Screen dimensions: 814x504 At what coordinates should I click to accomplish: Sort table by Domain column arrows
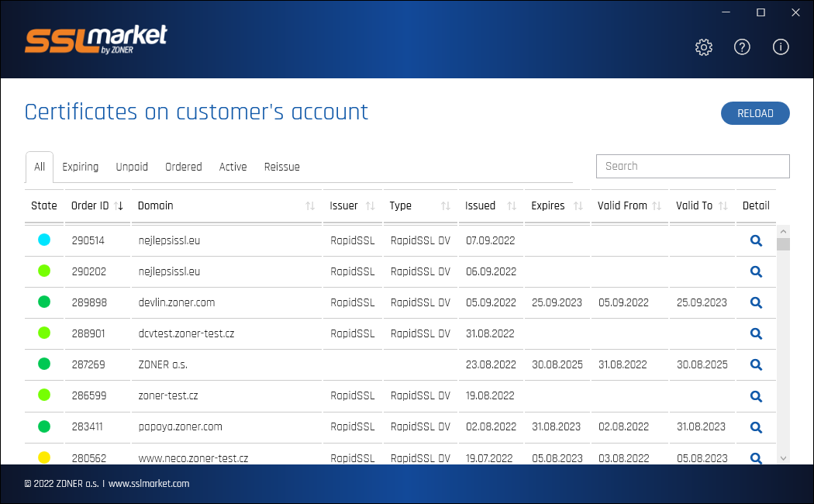[310, 206]
